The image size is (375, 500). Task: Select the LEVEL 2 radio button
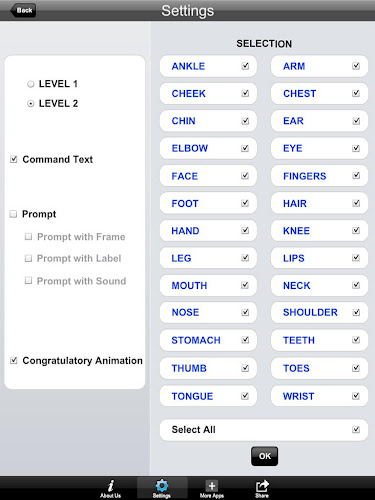pos(31,104)
